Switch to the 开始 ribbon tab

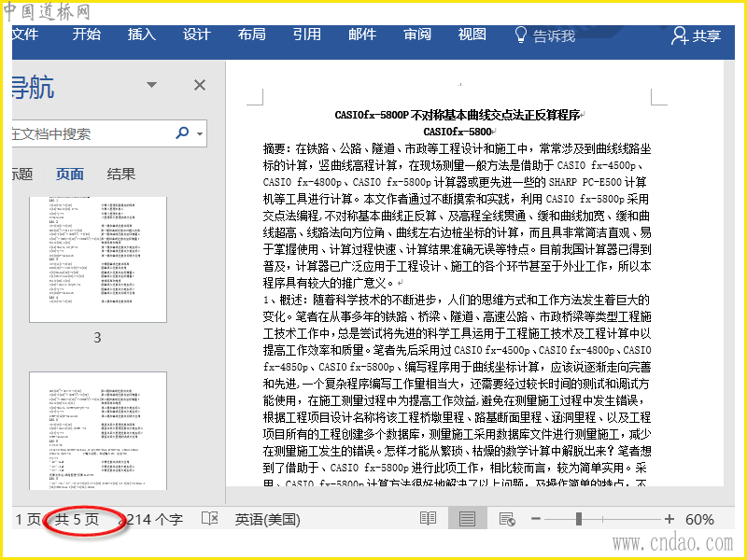(87, 35)
